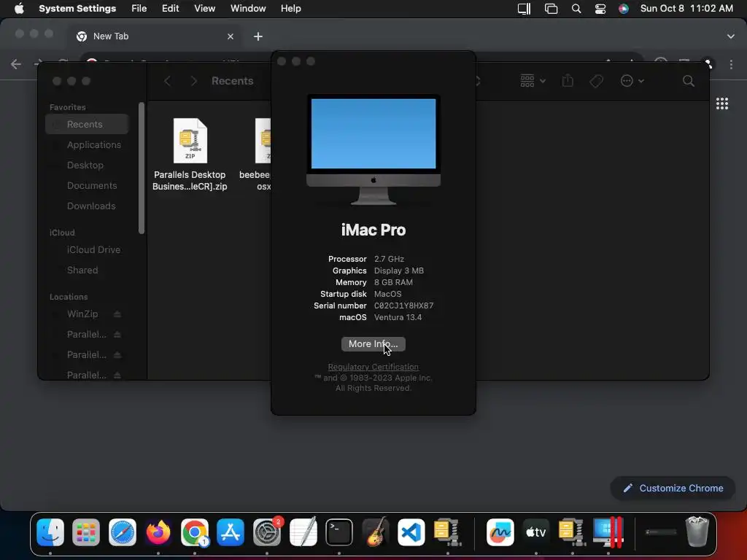This screenshot has height=560, width=747.
Task: Open Parallels Desktop in the Dock
Action: click(x=608, y=532)
